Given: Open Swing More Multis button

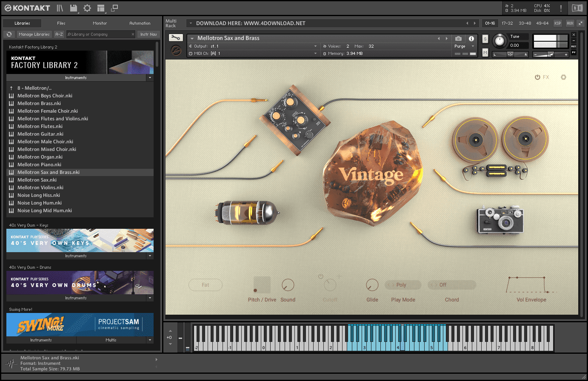Looking at the screenshot, I should point(111,340).
